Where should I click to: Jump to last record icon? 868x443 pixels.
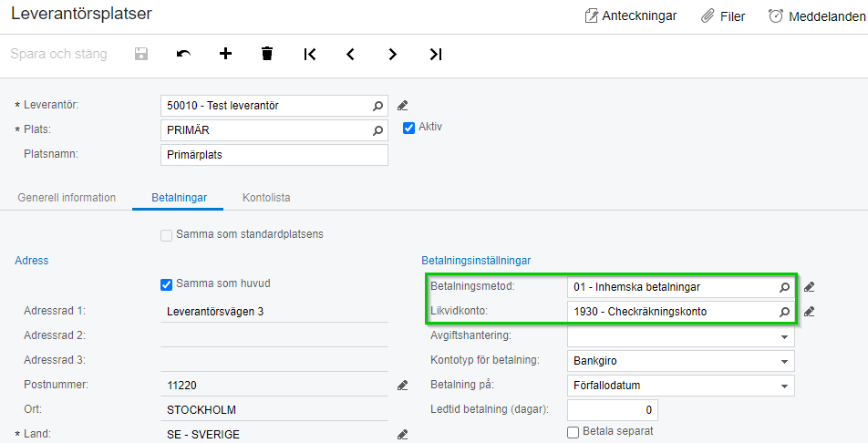435,54
